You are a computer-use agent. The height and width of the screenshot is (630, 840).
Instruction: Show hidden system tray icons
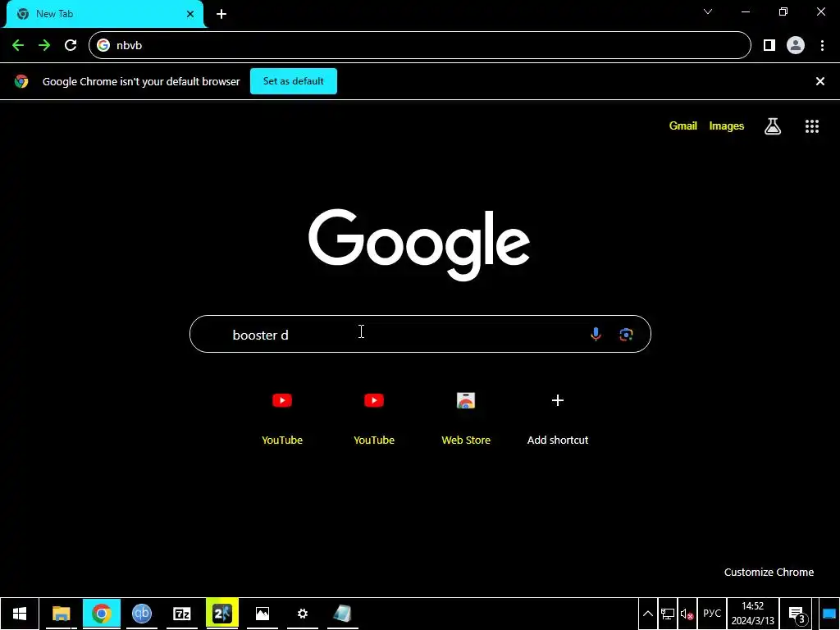pyautogui.click(x=648, y=614)
